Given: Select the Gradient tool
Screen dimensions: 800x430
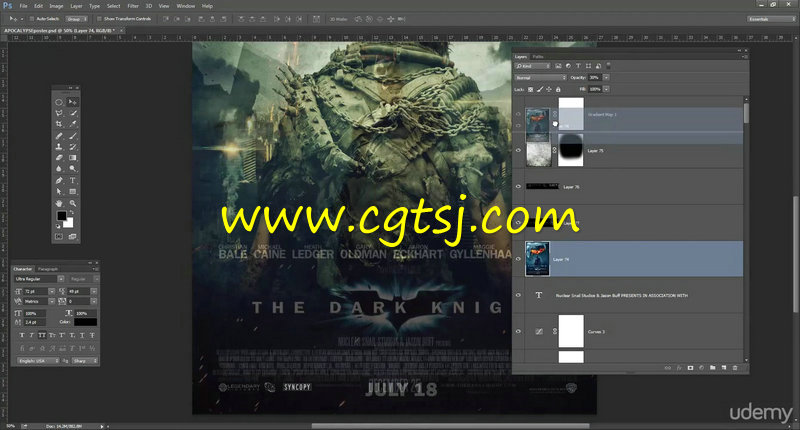Looking at the screenshot, I should (72, 158).
